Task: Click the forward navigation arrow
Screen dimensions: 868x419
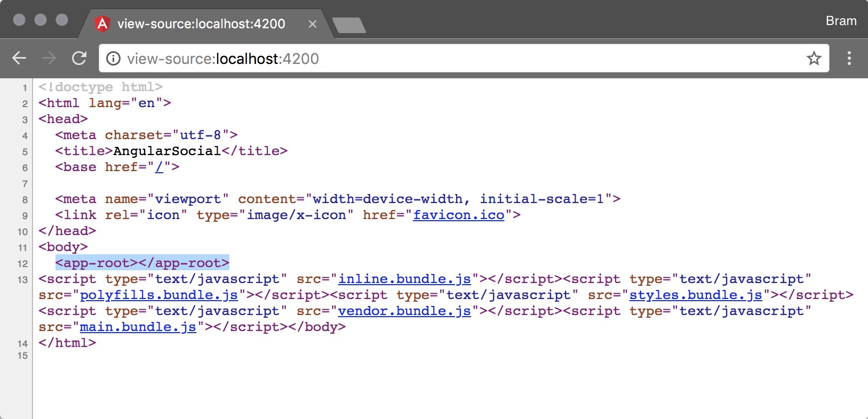Action: click(x=49, y=58)
